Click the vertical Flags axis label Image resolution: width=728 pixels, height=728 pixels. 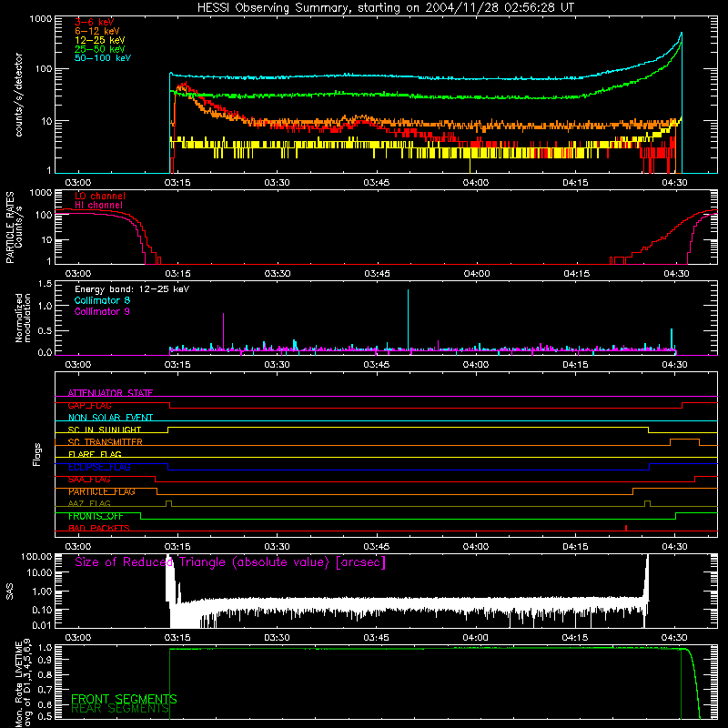coord(36,454)
